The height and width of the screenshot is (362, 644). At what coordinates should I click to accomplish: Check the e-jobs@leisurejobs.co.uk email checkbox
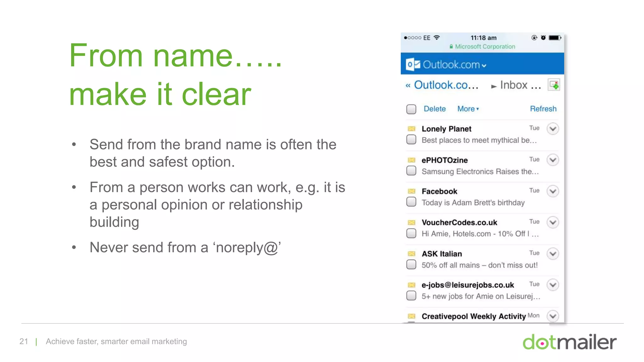click(x=411, y=295)
